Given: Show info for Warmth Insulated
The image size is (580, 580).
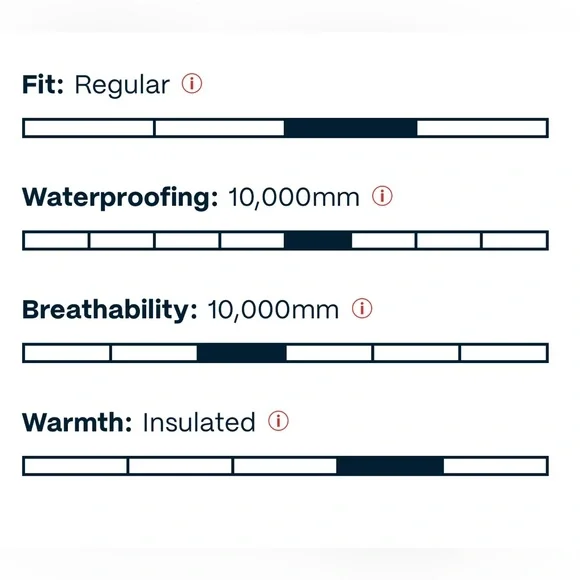Looking at the screenshot, I should [278, 421].
